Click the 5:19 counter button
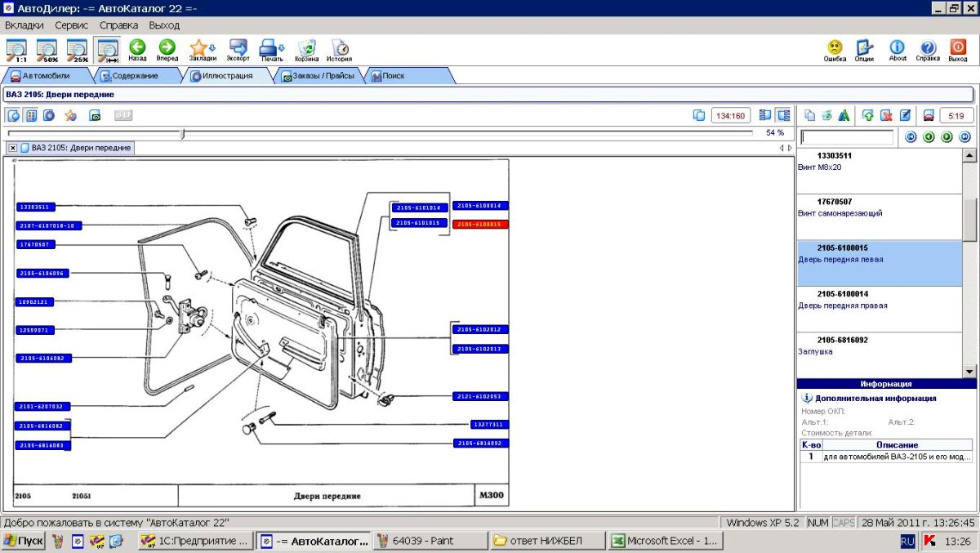 pos(956,115)
